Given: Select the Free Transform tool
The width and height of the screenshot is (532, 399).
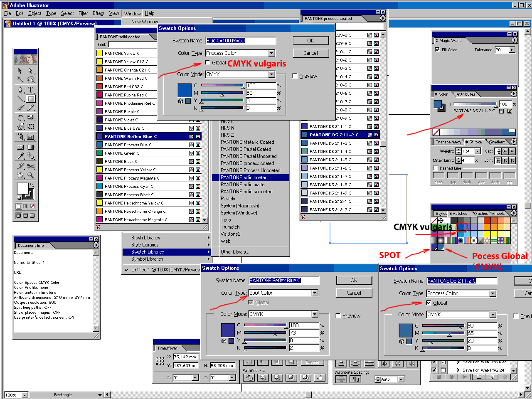Looking at the screenshot, I should pos(31,126).
